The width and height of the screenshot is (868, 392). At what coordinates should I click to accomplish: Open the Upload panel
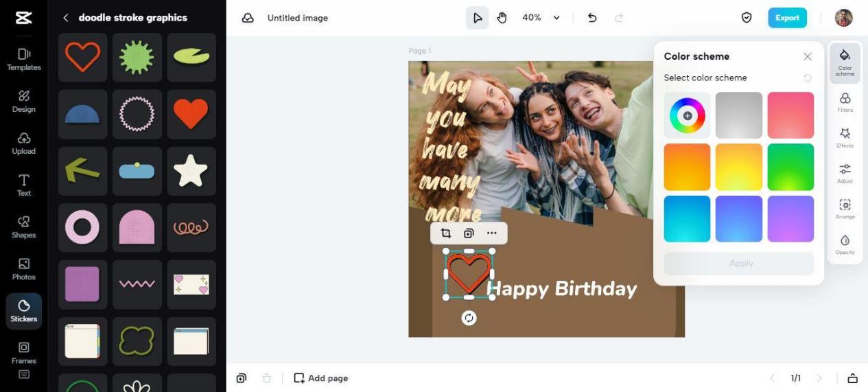24,143
